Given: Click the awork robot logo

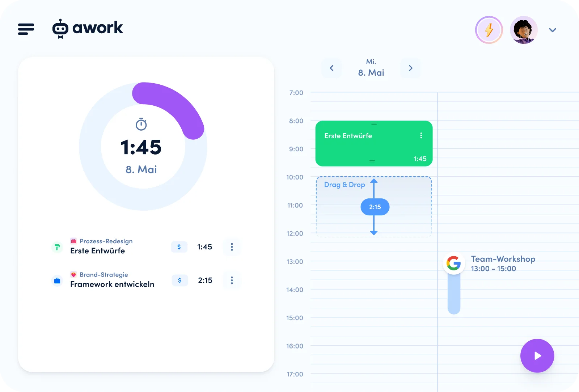Looking at the screenshot, I should pos(60,29).
